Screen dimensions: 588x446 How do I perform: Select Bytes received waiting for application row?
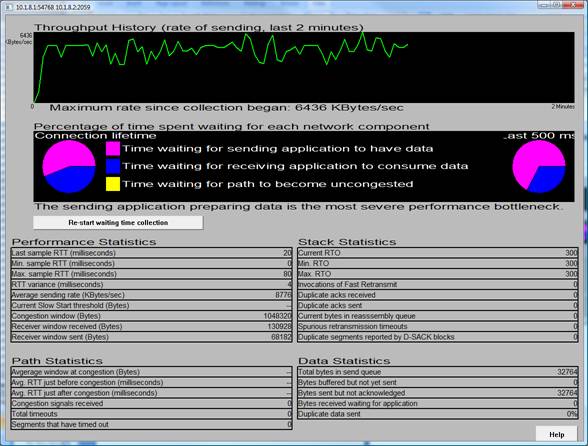[438, 404]
